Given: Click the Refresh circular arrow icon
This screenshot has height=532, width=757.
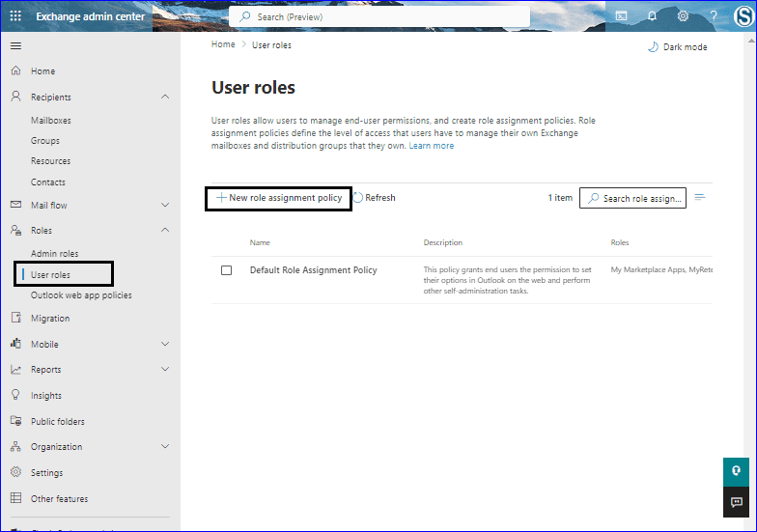Looking at the screenshot, I should pos(357,197).
